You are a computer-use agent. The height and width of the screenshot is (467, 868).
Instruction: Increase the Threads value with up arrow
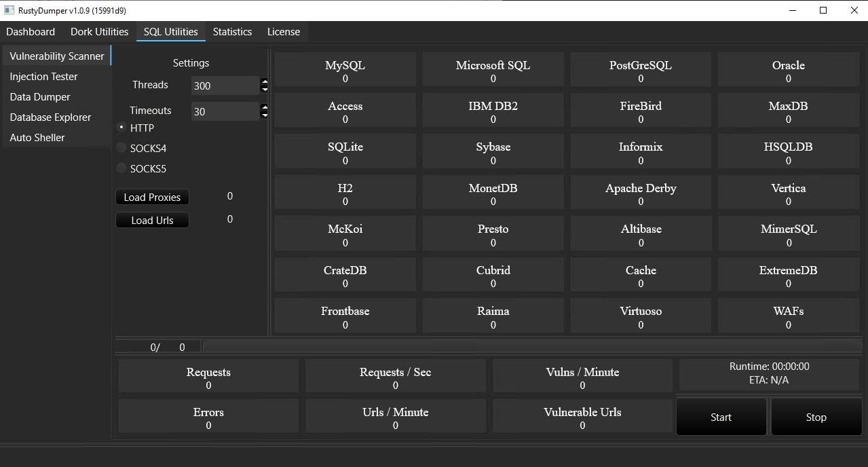[265, 82]
